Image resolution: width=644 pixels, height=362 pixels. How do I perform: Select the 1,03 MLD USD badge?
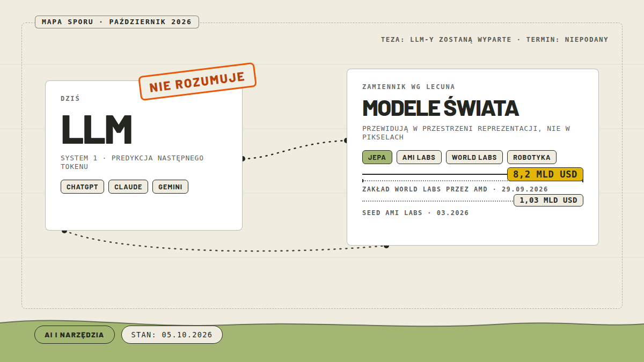(548, 200)
